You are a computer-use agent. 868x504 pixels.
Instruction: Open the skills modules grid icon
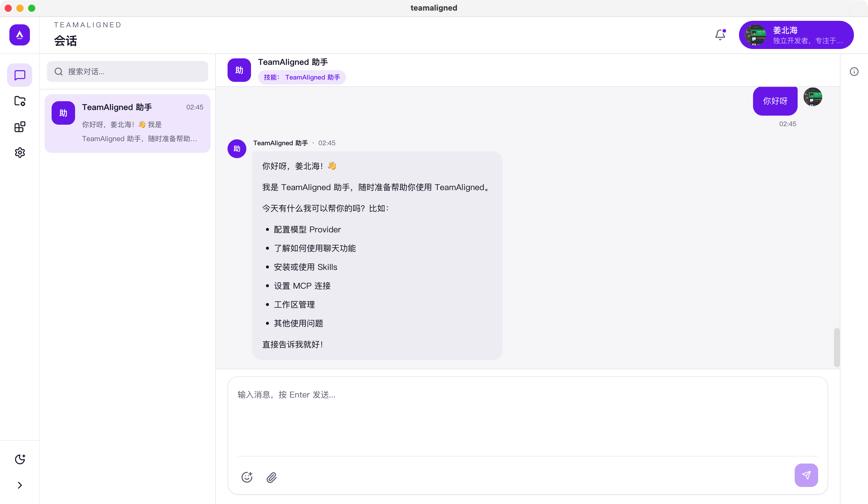pyautogui.click(x=20, y=127)
